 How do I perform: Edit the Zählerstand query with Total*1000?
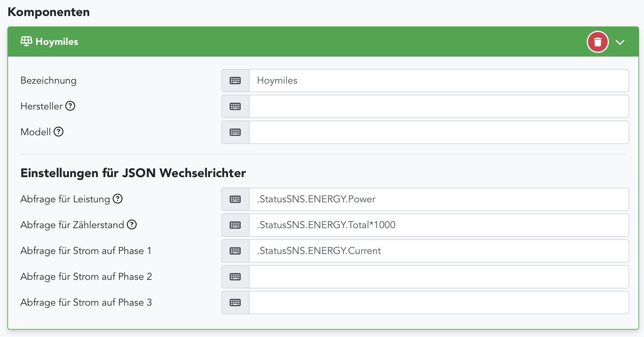[x=438, y=225]
